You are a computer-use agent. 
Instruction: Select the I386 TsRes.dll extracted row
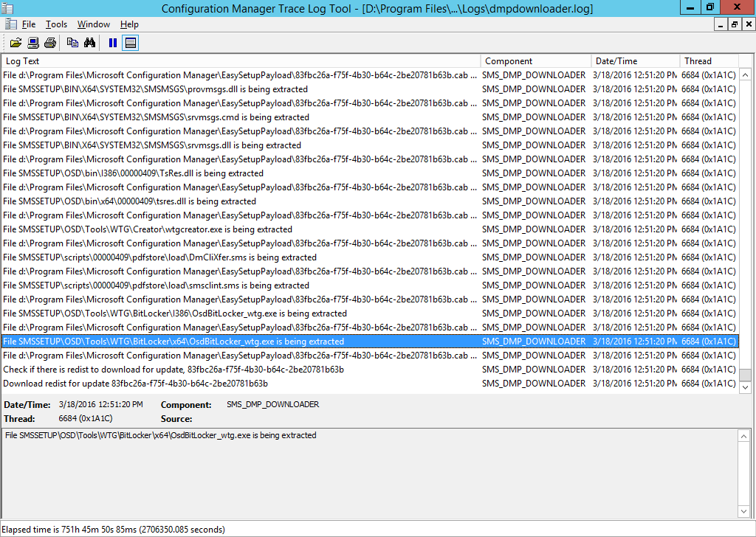click(370, 173)
